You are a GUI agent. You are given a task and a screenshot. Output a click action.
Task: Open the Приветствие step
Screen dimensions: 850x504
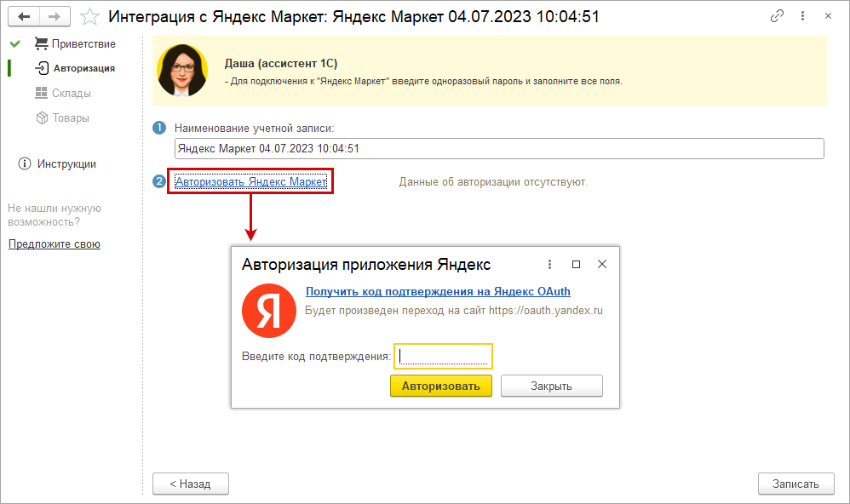[x=83, y=44]
